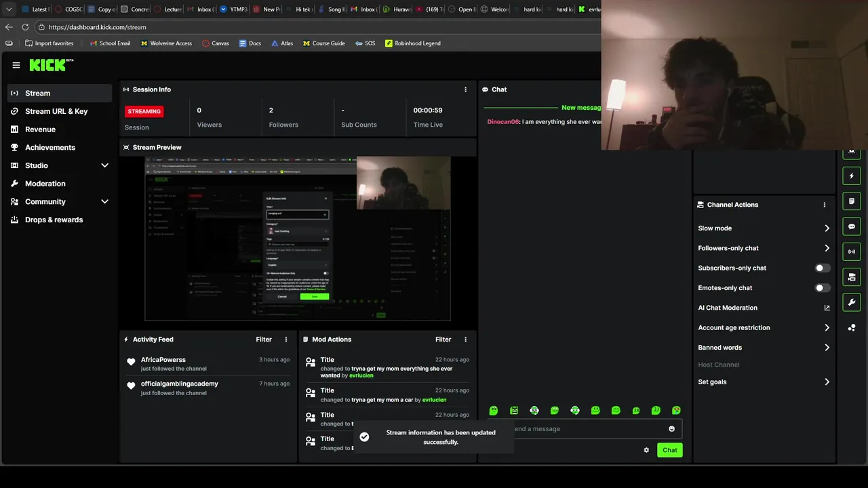The height and width of the screenshot is (488, 868).
Task: Switch to the COGSC browser tab
Action: click(68, 9)
